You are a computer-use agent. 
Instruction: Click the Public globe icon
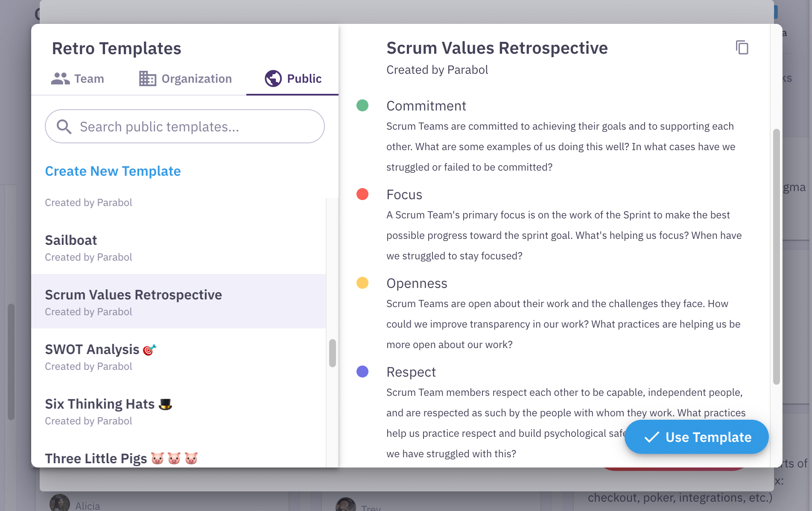(273, 78)
